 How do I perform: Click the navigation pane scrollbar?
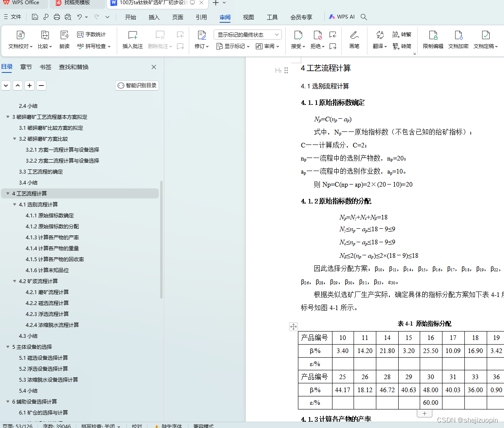click(161, 240)
